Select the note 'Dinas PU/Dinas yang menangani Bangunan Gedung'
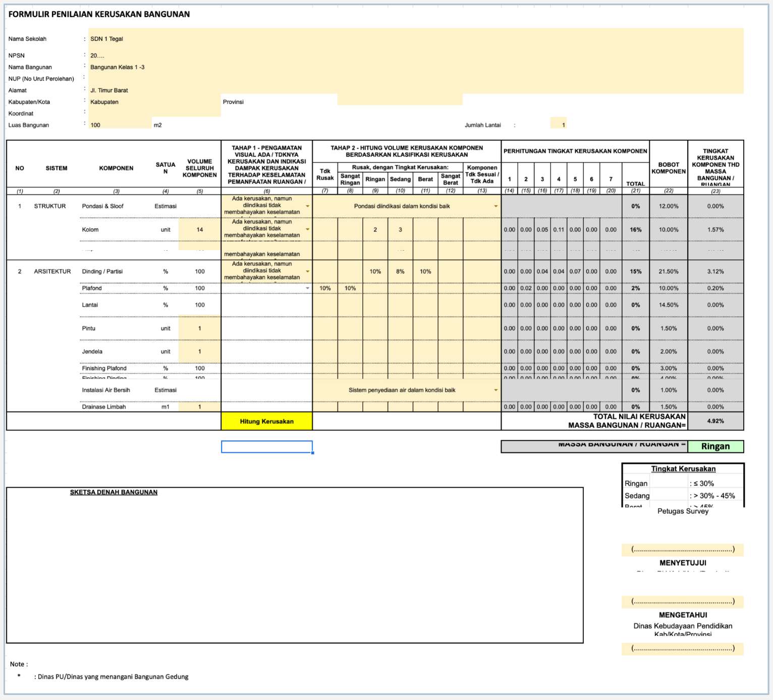Image resolution: width=773 pixels, height=700 pixels. point(113,677)
